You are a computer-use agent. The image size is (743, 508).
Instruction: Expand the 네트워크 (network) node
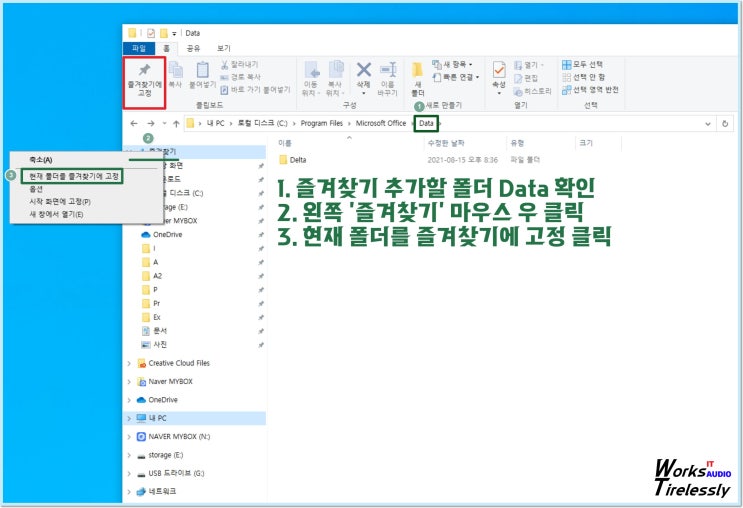click(x=129, y=492)
